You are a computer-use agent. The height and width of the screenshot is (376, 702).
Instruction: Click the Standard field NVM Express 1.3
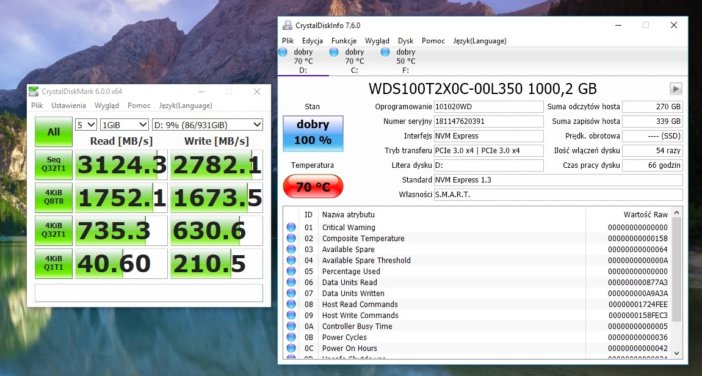coord(558,180)
